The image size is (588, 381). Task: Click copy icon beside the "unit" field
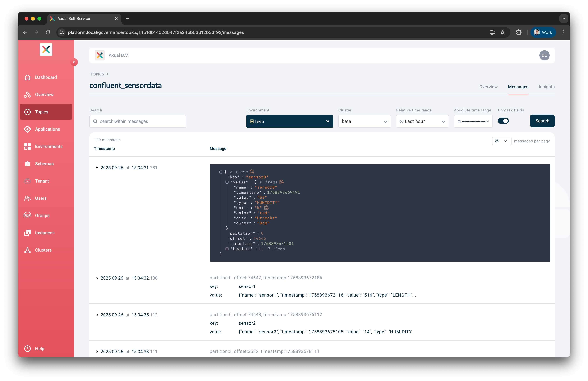tap(266, 207)
